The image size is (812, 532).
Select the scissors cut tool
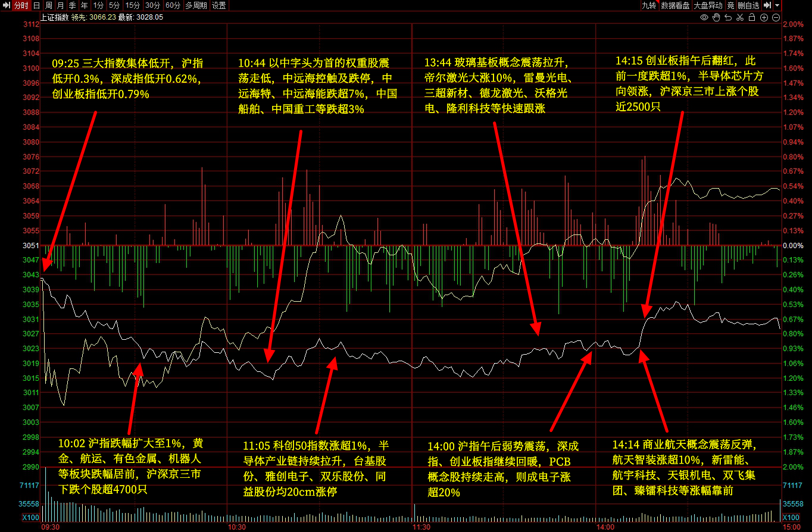coord(740,17)
